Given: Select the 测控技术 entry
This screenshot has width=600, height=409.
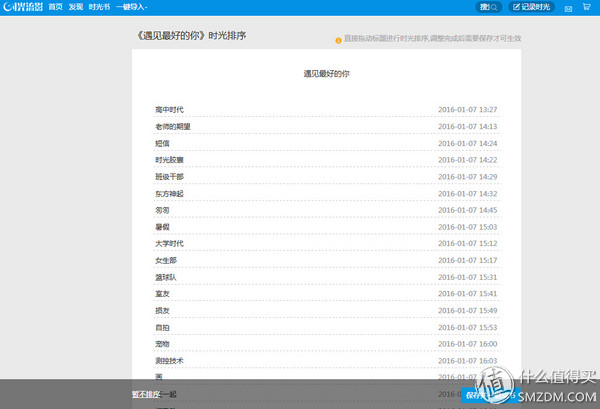Looking at the screenshot, I should click(x=169, y=361).
